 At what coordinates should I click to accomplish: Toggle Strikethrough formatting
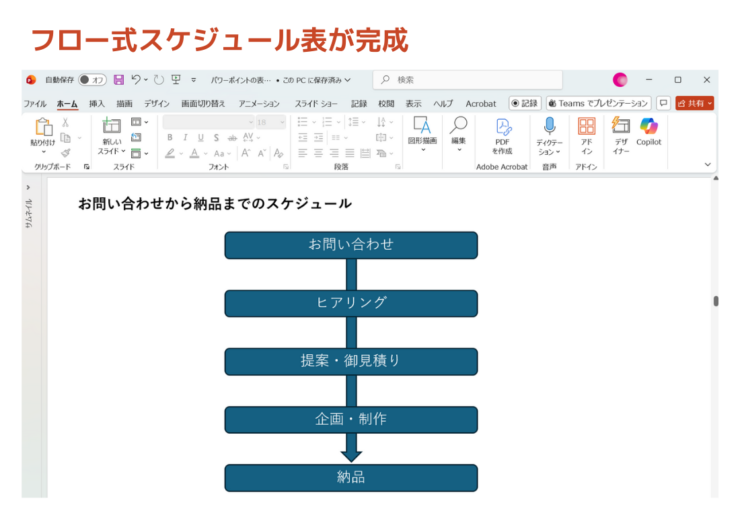(x=232, y=138)
